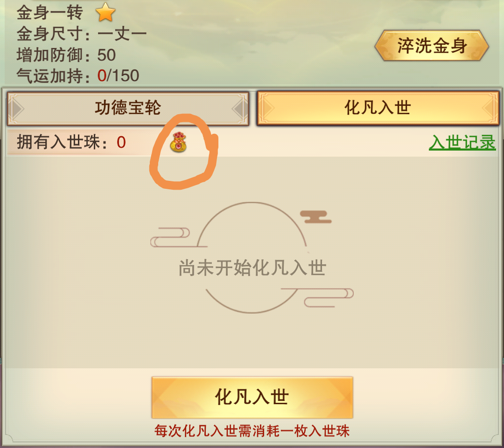
Task: Click the moon circle illustration
Action: point(252,257)
